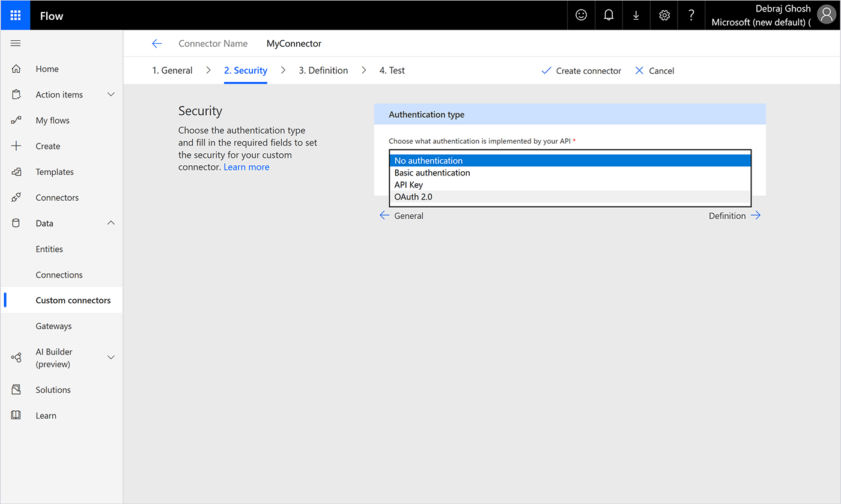Image resolution: width=841 pixels, height=504 pixels.
Task: Click the back arrow next to Connector Name
Action: 157,43
